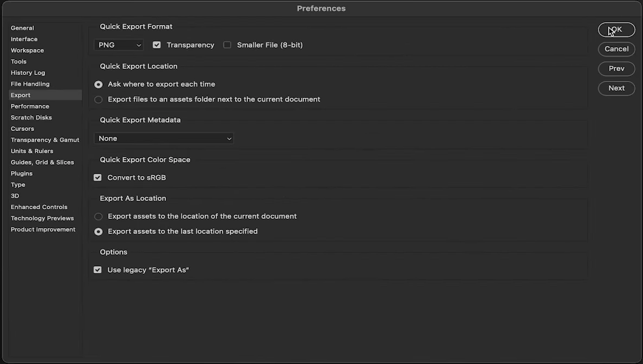Select export assets to current document location
643x364 pixels.
click(x=98, y=216)
